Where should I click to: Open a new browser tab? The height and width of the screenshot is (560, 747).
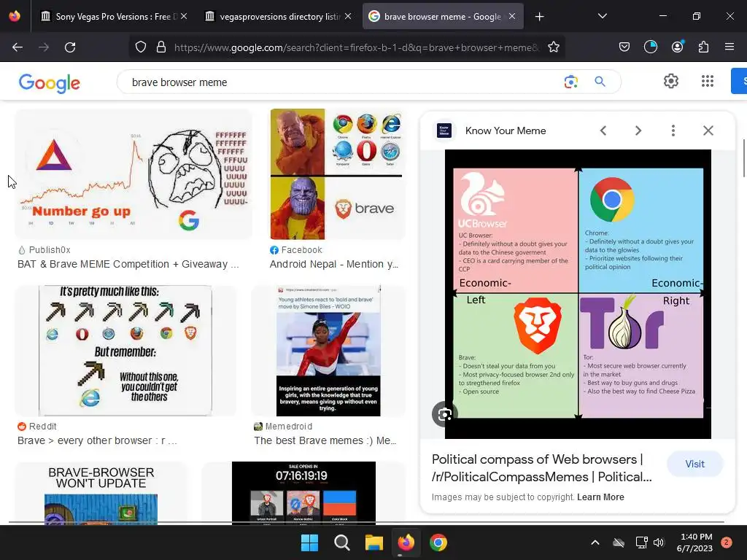point(539,17)
